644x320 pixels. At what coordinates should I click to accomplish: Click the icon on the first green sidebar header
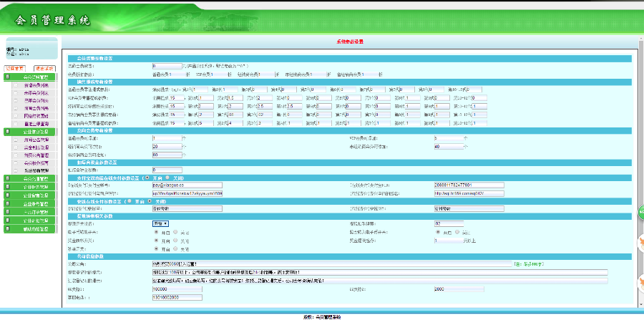[x=8, y=77]
